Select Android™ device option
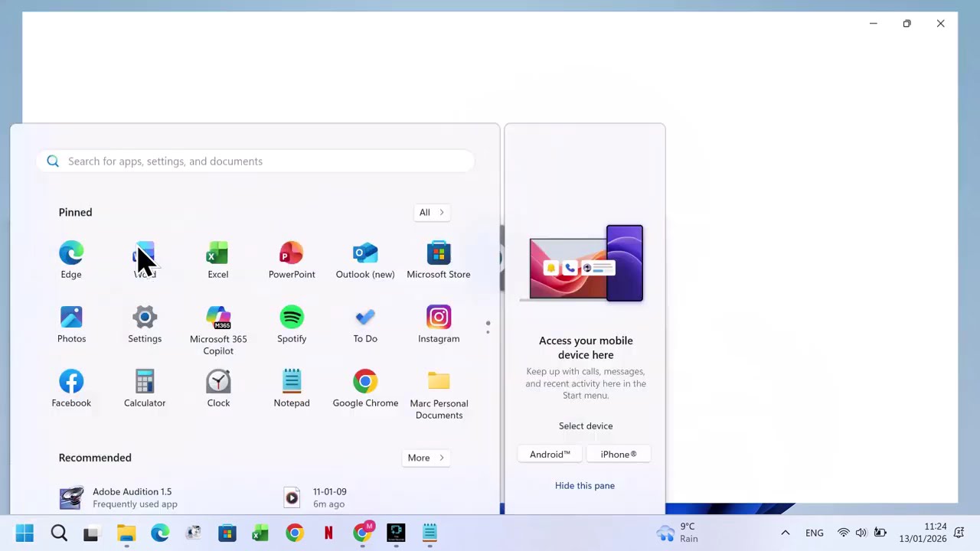 [x=550, y=455]
